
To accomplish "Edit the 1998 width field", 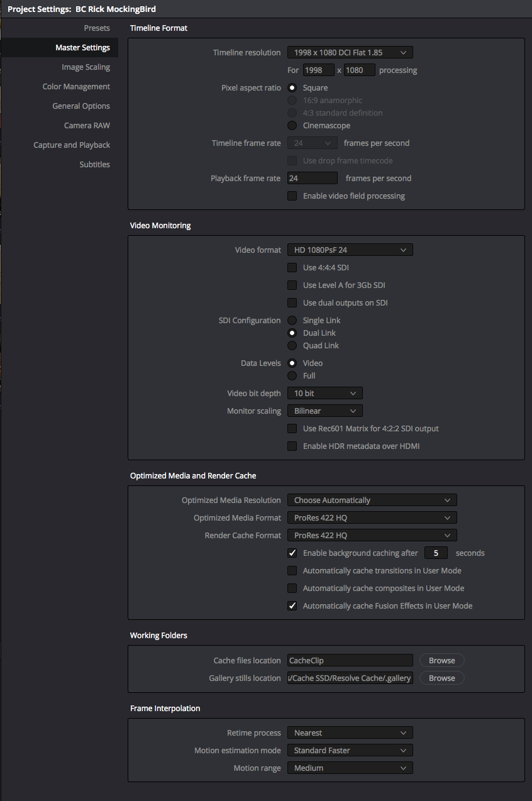I will (319, 70).
